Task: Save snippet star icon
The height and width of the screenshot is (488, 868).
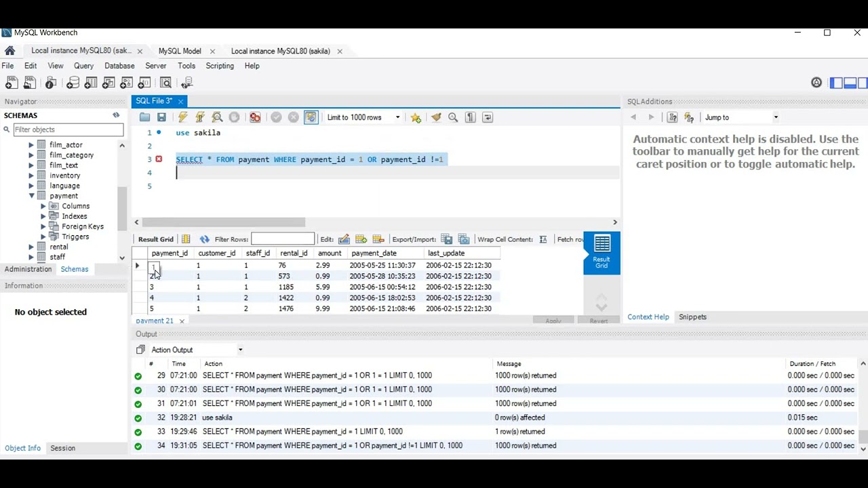Action: [416, 117]
